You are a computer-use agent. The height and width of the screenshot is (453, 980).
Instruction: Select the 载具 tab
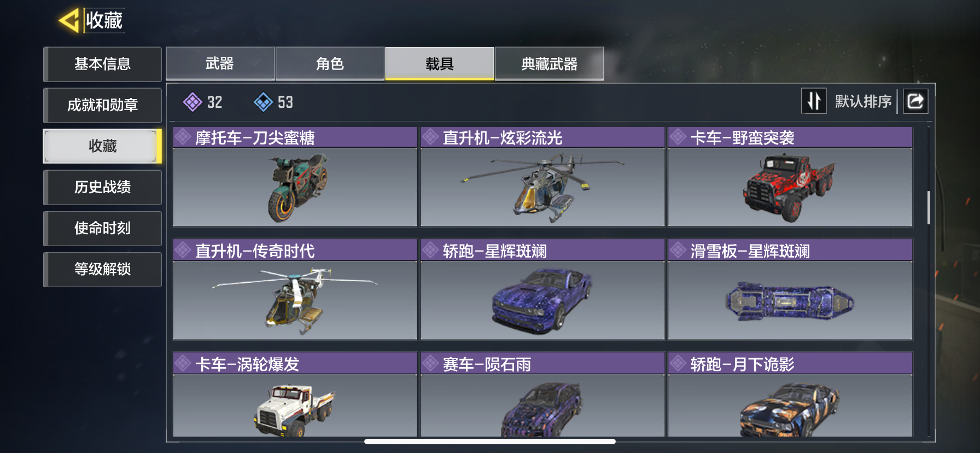(x=440, y=63)
